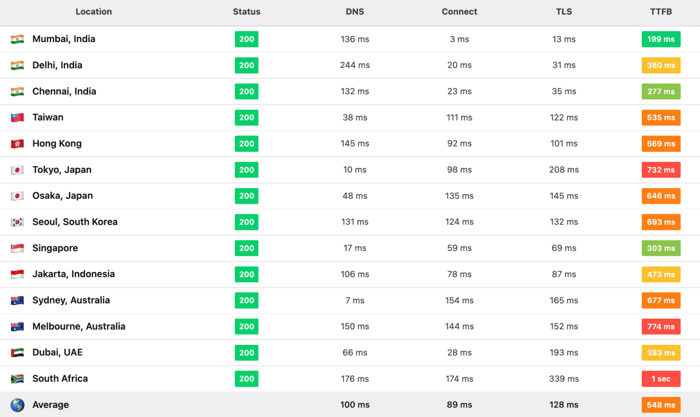Viewport: 700px width, 417px height.
Task: Click the South Africa flag icon
Action: click(17, 379)
